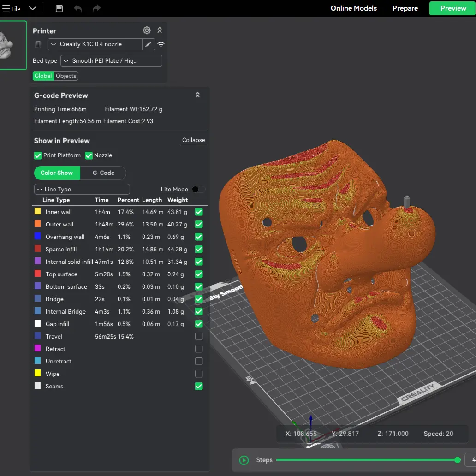Switch to the G-Code view tab

pos(103,173)
